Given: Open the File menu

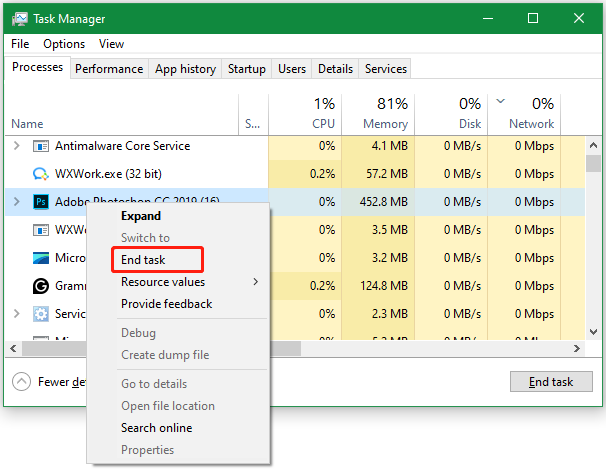Looking at the screenshot, I should pos(20,44).
